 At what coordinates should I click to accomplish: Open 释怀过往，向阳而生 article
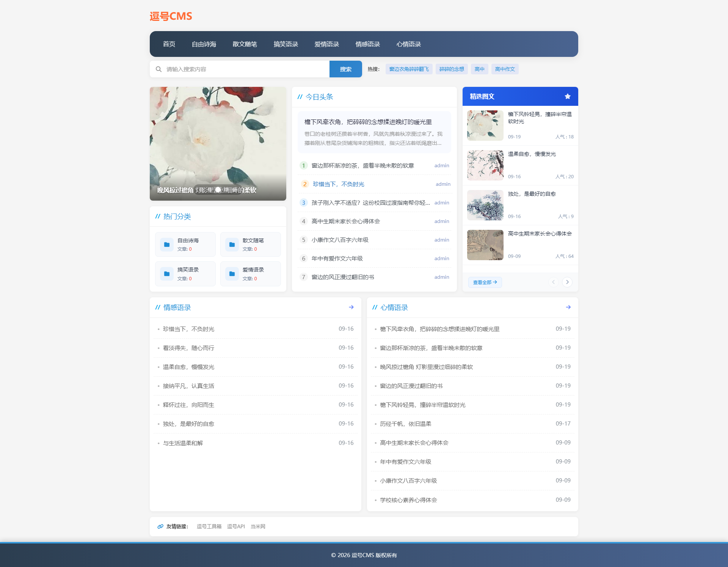pos(189,405)
